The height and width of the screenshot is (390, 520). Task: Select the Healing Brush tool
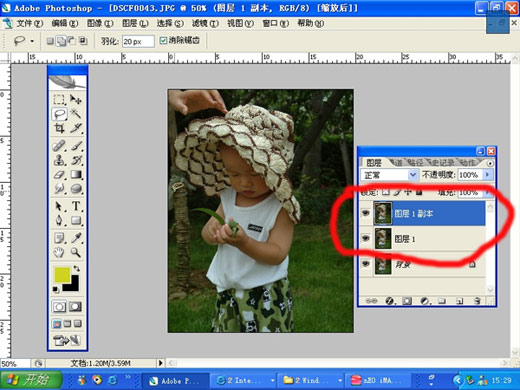[59, 146]
